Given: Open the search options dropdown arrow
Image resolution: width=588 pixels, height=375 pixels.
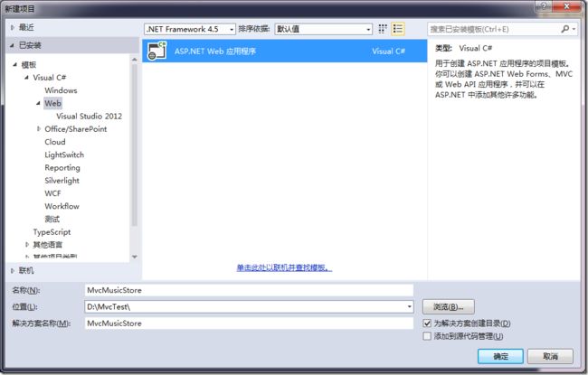Looking at the screenshot, I should (x=574, y=29).
